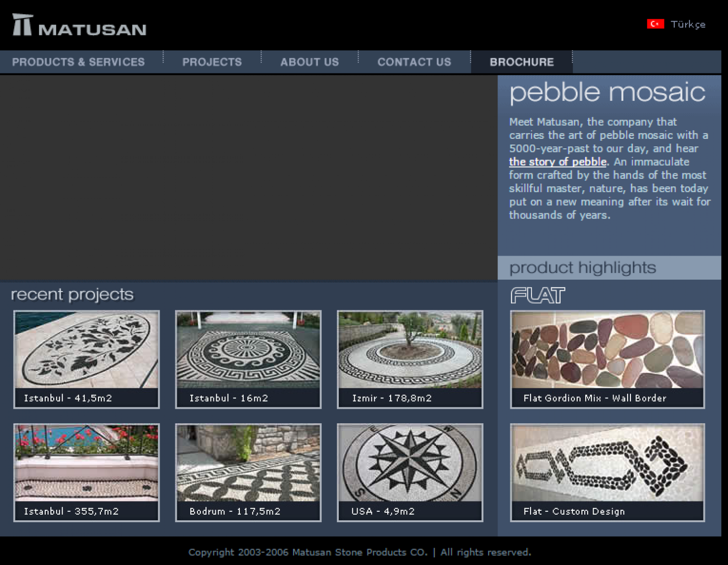The width and height of the screenshot is (728, 565).
Task: View the Bodrum 117,5m2 project photo
Action: 248,463
